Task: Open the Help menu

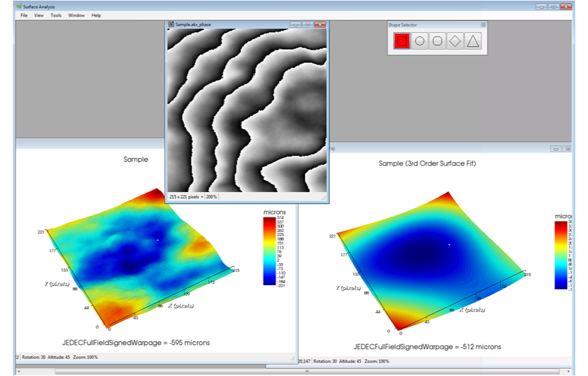Action: tap(95, 15)
